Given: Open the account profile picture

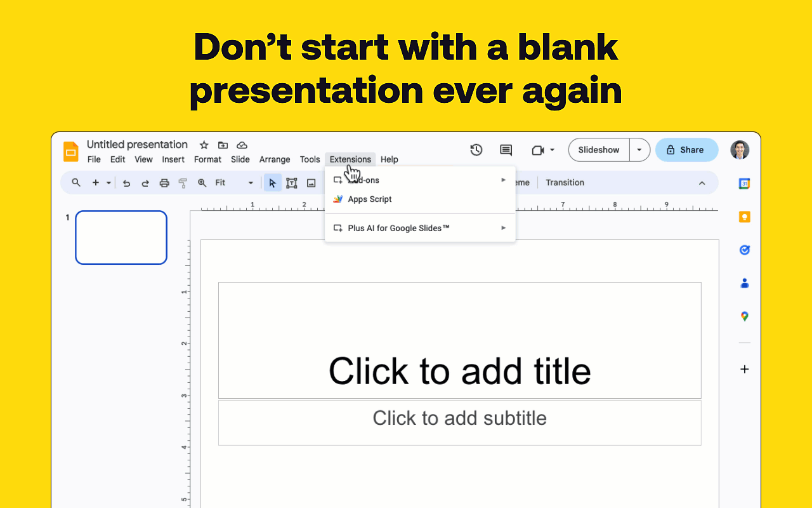Looking at the screenshot, I should 740,150.
